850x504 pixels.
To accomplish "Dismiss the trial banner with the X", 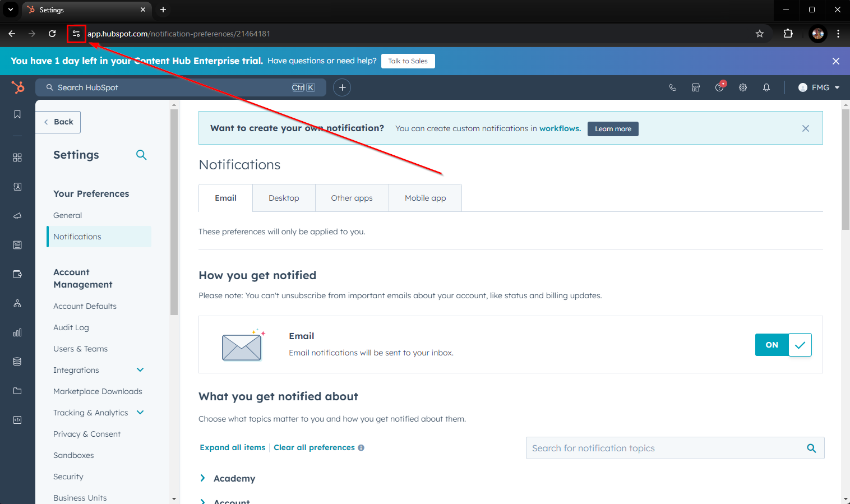I will 836,61.
